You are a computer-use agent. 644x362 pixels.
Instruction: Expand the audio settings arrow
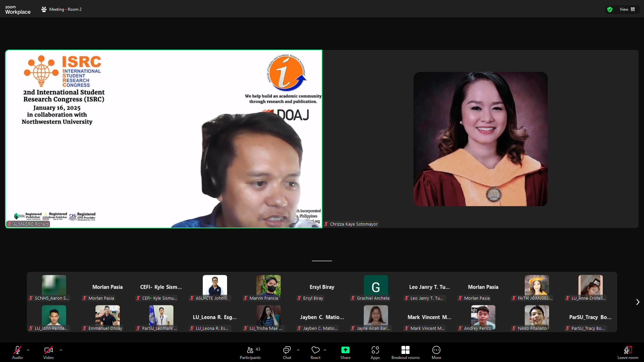coord(28,350)
